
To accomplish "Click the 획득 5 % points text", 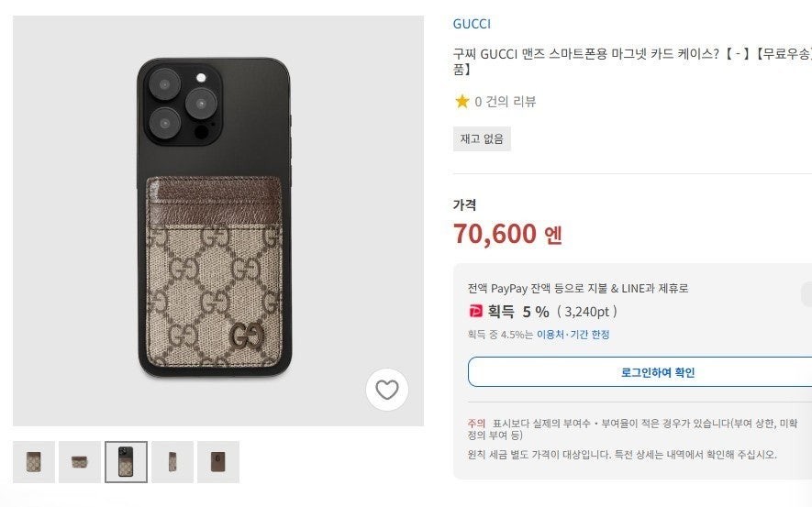I will click(518, 312).
